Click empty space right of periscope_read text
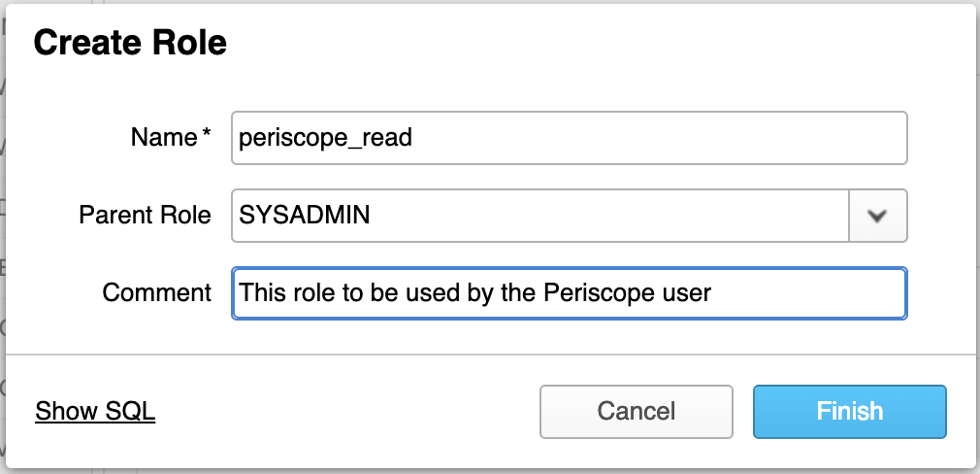 [656, 138]
